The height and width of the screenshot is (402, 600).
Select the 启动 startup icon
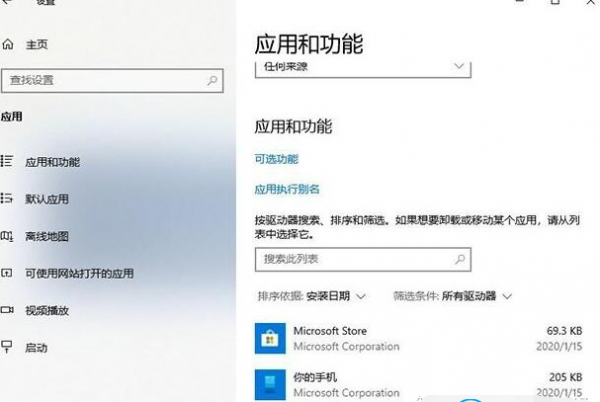point(7,347)
